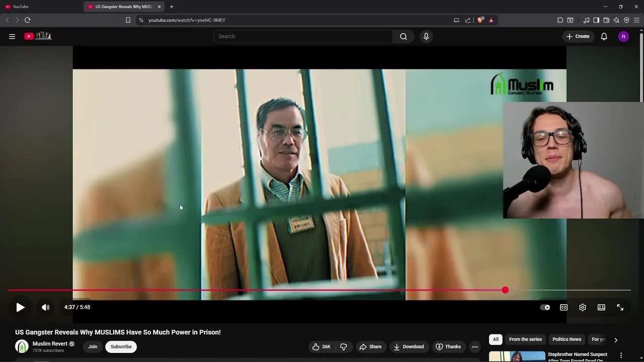The height and width of the screenshot is (362, 644).
Task: Switch to the first YouTube browser tab
Action: (x=42, y=7)
